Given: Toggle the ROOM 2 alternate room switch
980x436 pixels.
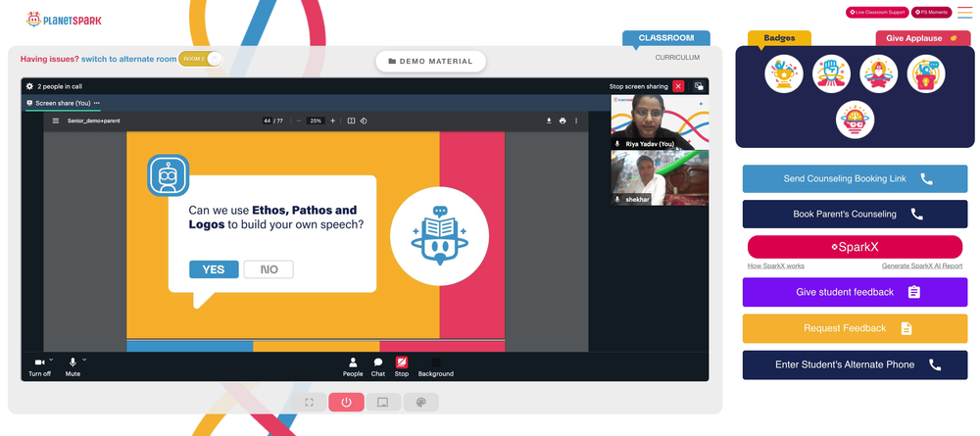Looking at the screenshot, I should click(200, 59).
